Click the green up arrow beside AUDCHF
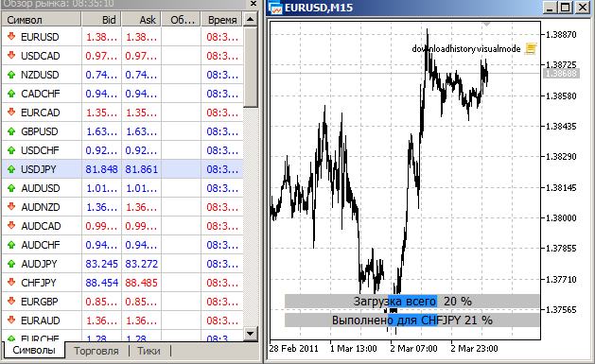This screenshot has width=595, height=364. 11,245
